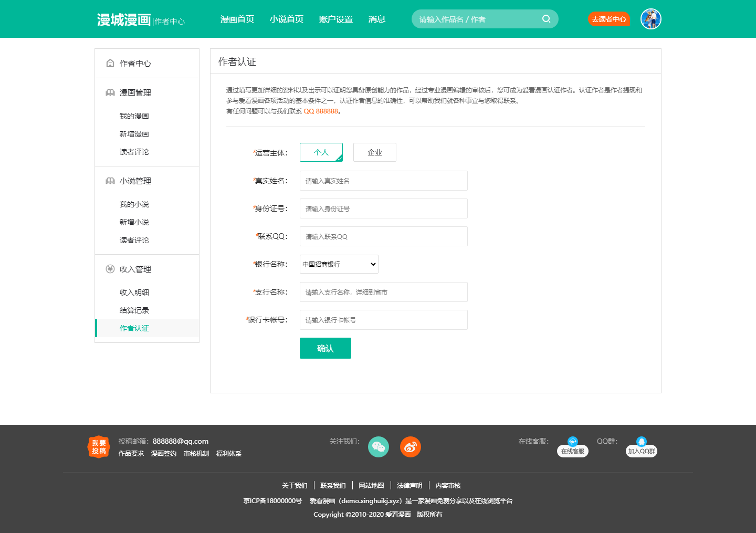Open the 漫画签约 footer link

tap(164, 454)
